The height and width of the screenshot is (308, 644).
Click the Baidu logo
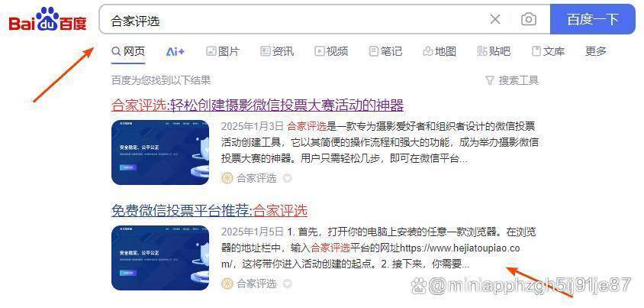pos(47,20)
